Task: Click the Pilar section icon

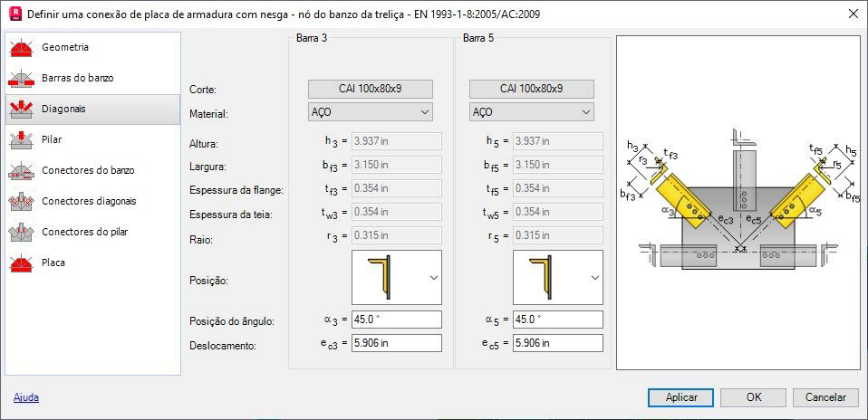Action: pyautogui.click(x=22, y=140)
